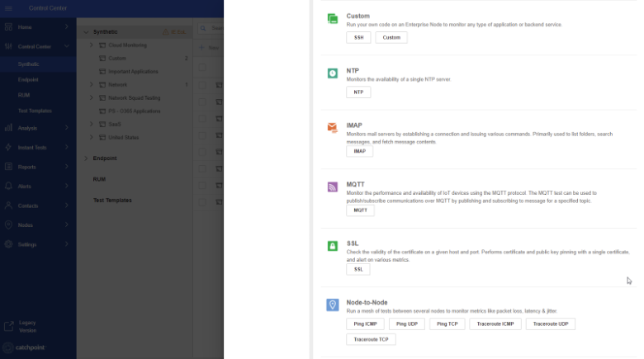This screenshot has width=644, height=359.
Task: Select the Ping UDP test button
Action: pos(406,324)
